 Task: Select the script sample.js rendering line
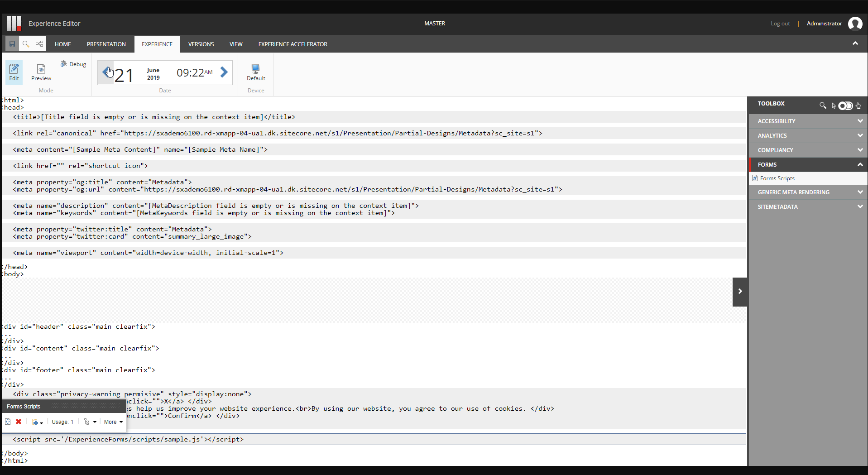pos(374,439)
